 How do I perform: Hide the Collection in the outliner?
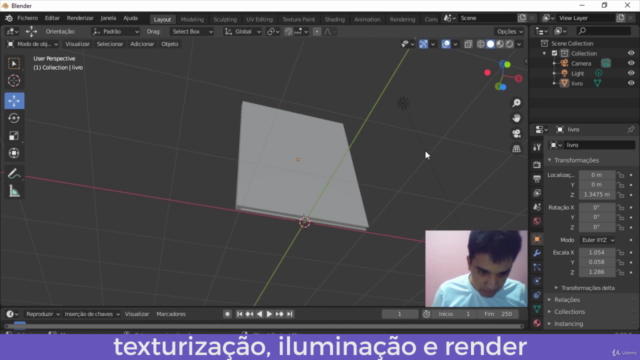click(x=631, y=53)
